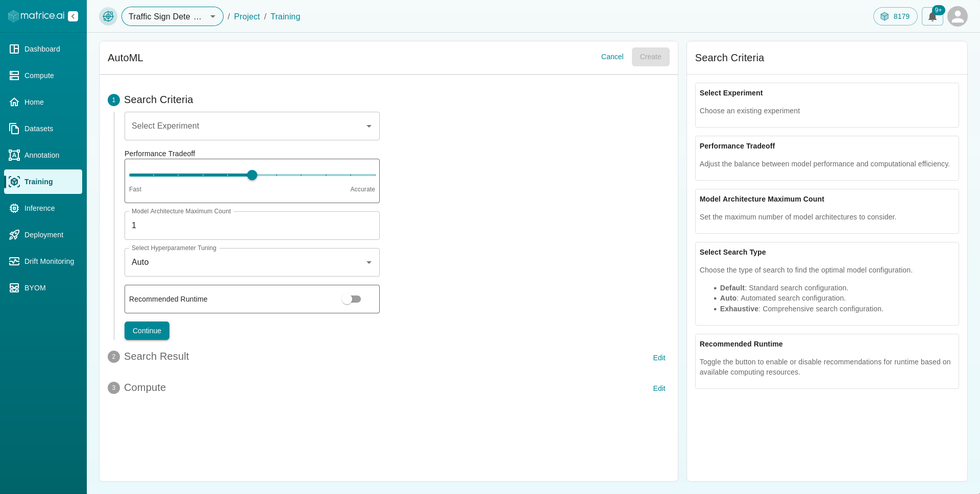This screenshot has height=494, width=980.
Task: Click the Select Experiment help card
Action: (827, 105)
